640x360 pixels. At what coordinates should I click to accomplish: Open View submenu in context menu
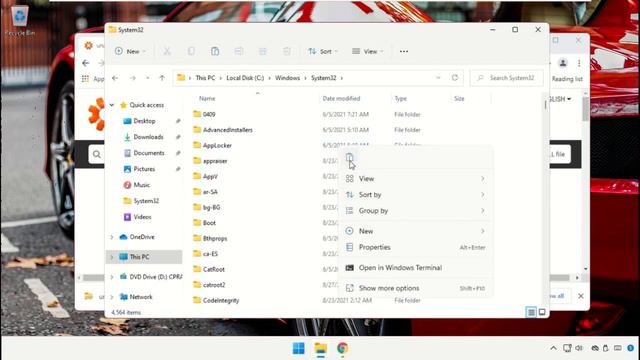(416, 178)
